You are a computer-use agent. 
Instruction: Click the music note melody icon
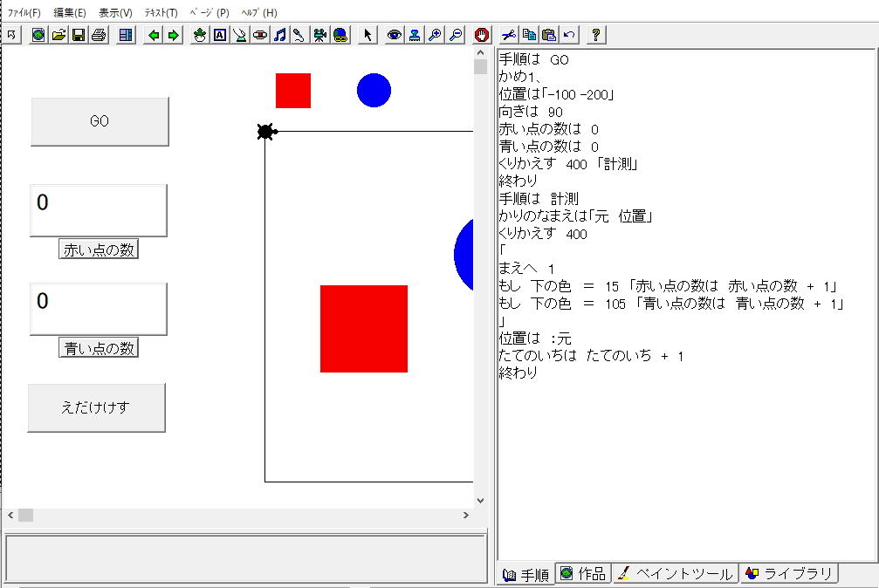(279, 35)
